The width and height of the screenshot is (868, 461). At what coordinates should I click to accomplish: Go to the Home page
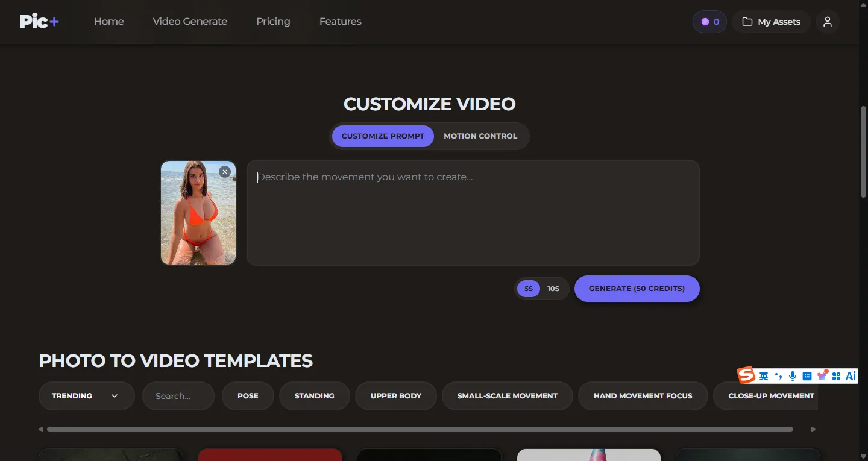point(109,22)
